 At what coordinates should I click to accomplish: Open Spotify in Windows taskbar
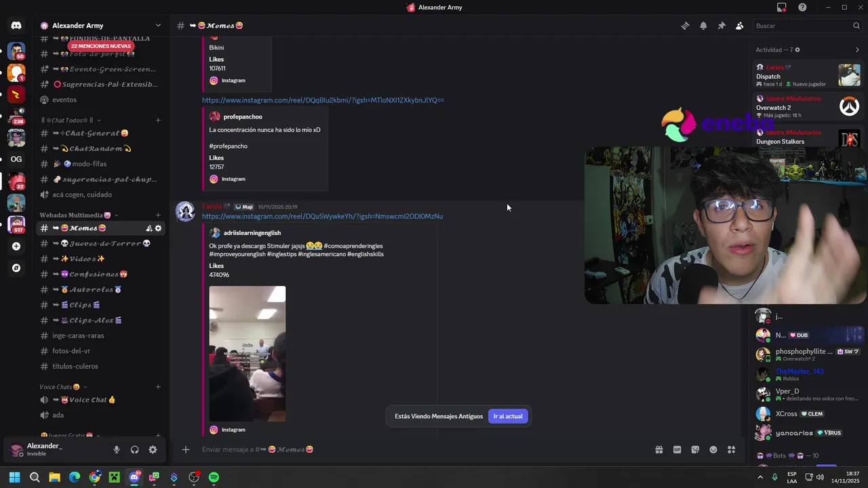click(214, 477)
